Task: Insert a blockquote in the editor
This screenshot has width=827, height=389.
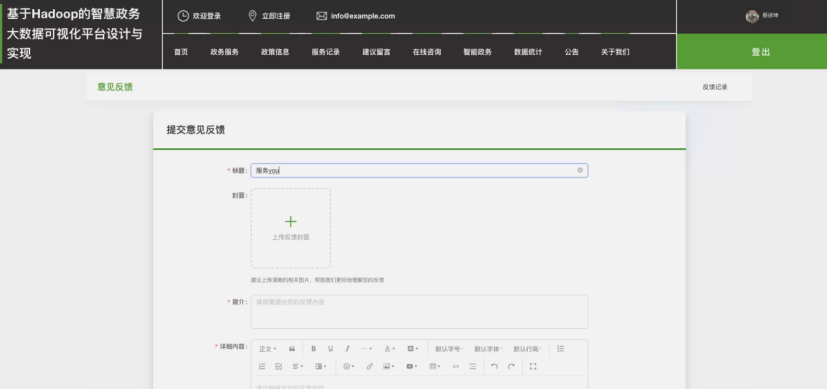Action: coord(292,349)
